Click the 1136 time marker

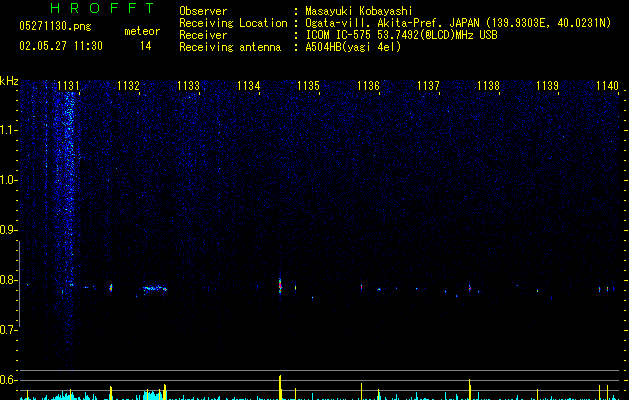[368, 86]
